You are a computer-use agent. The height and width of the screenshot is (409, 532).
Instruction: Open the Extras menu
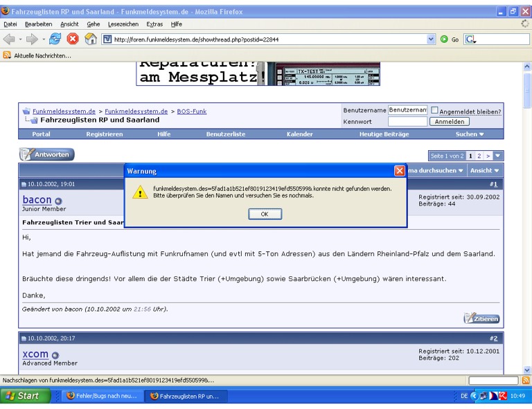pos(154,24)
